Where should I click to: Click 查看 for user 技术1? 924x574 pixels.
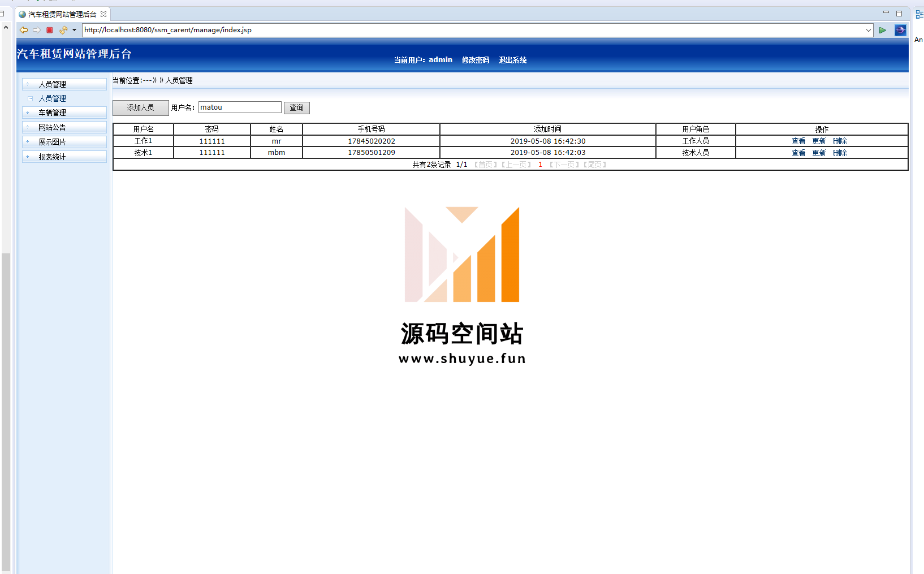798,153
